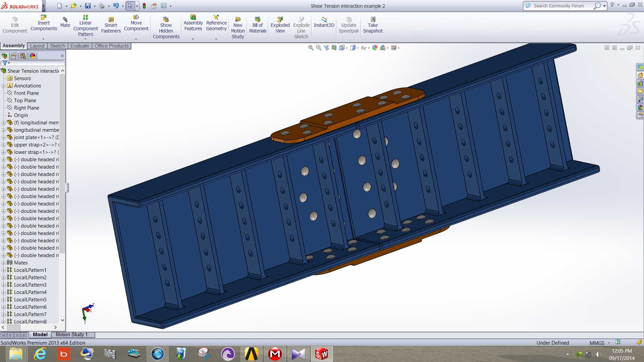Viewport: 644px width, 362px height.
Task: Open the Evaluate tab
Action: [x=80, y=46]
